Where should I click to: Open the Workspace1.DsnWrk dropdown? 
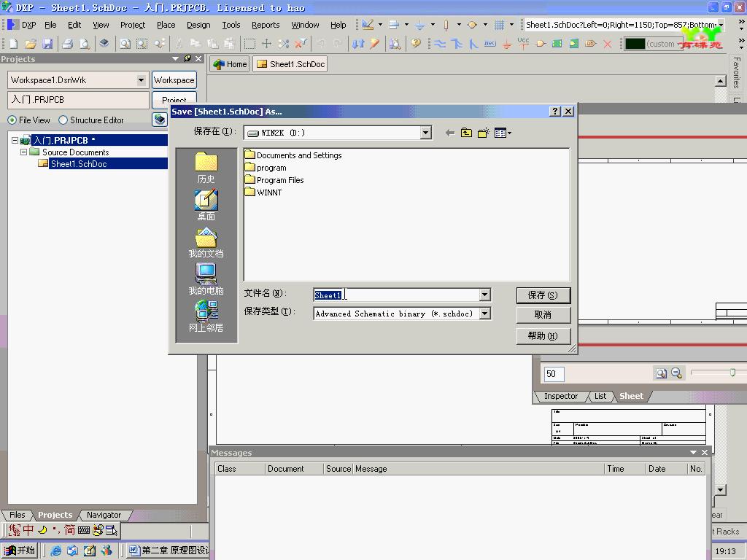pos(141,80)
